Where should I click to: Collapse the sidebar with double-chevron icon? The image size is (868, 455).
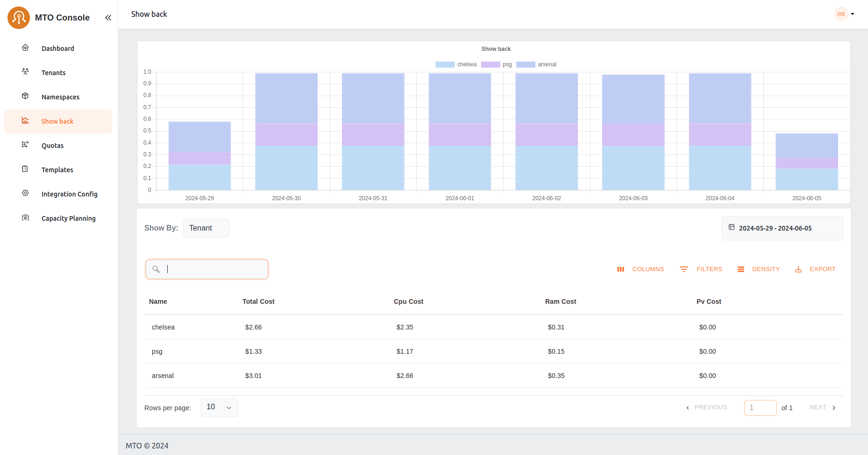(x=108, y=18)
